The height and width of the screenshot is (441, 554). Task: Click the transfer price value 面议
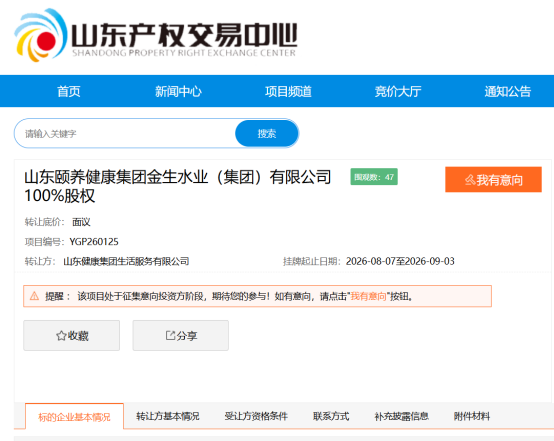[81, 222]
